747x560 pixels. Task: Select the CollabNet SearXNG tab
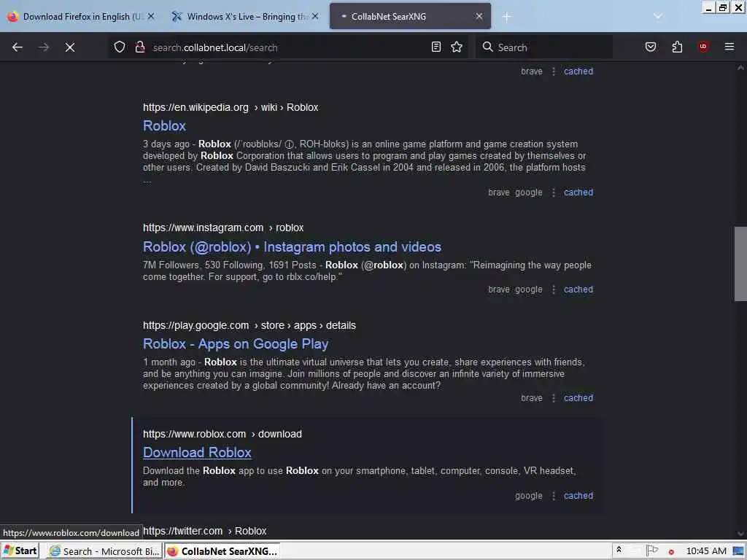coord(410,16)
